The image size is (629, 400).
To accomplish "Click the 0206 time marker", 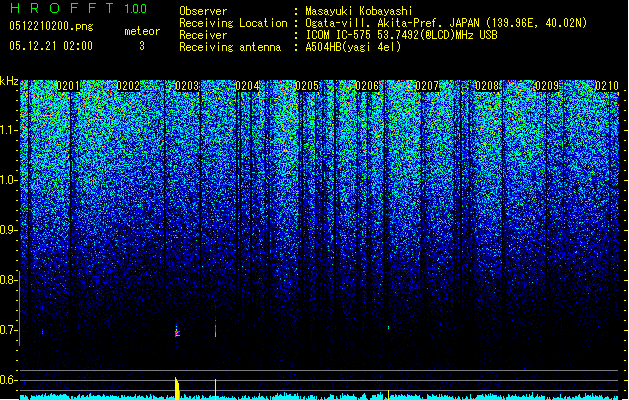I will click(367, 86).
